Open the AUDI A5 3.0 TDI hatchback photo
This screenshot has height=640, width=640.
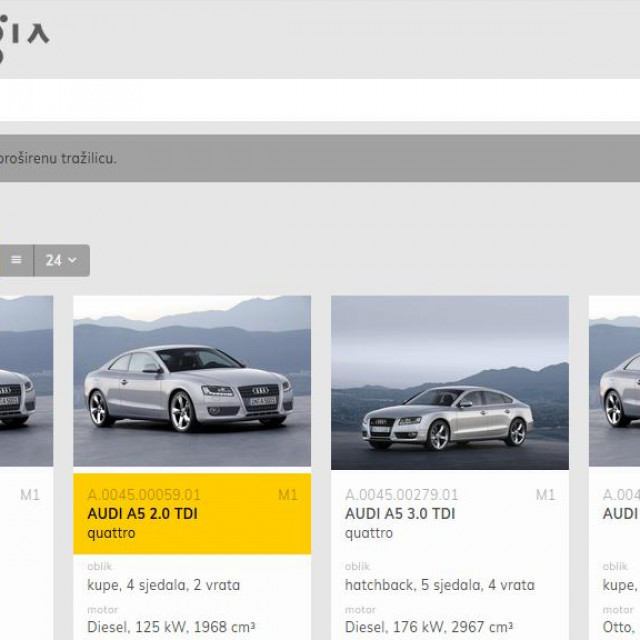click(x=450, y=382)
